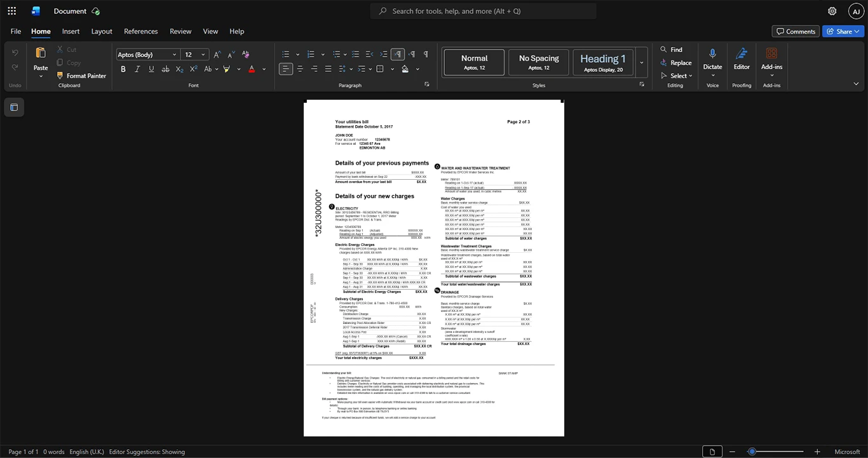Expand bullet list style options

tap(298, 55)
